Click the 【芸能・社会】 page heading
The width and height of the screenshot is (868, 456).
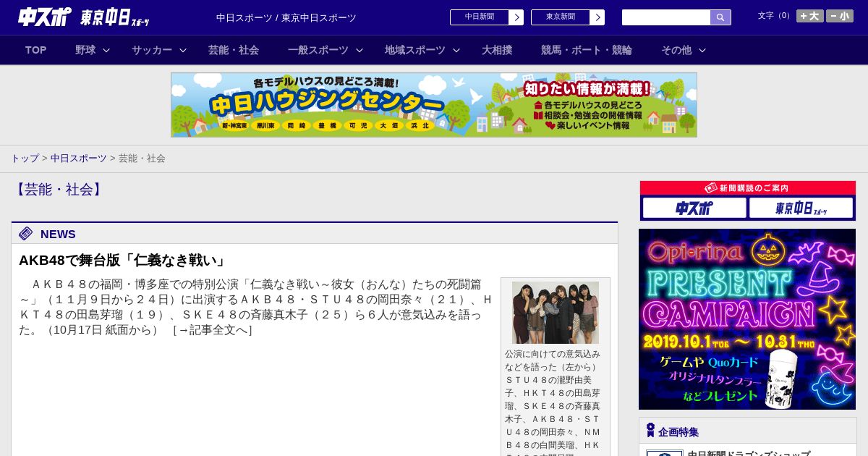59,190
